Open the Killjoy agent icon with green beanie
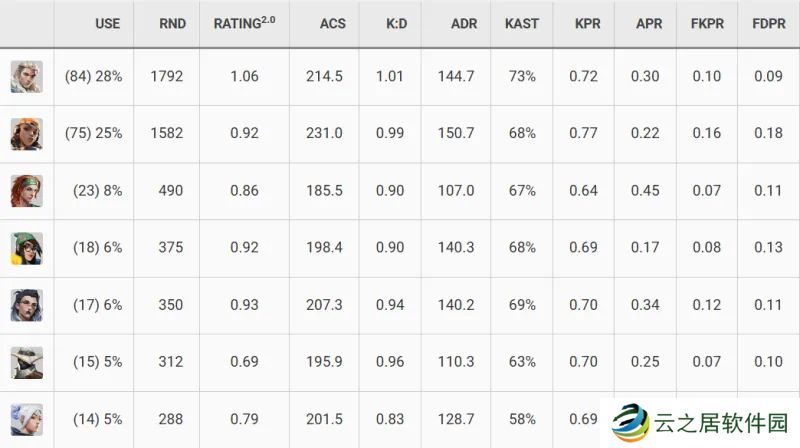The image size is (800, 448). coord(27,248)
